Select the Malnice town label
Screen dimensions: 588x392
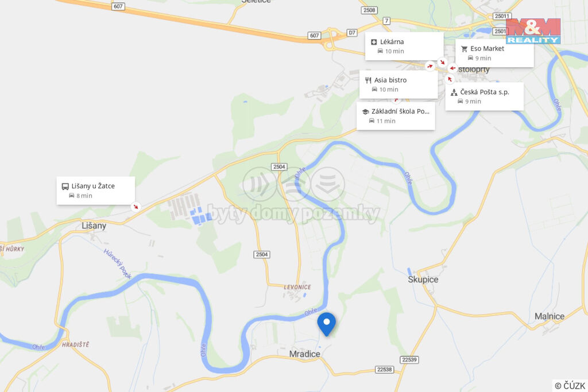click(x=550, y=316)
